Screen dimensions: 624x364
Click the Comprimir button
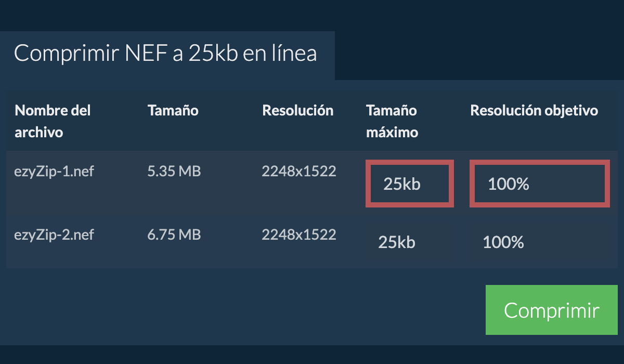click(x=551, y=310)
